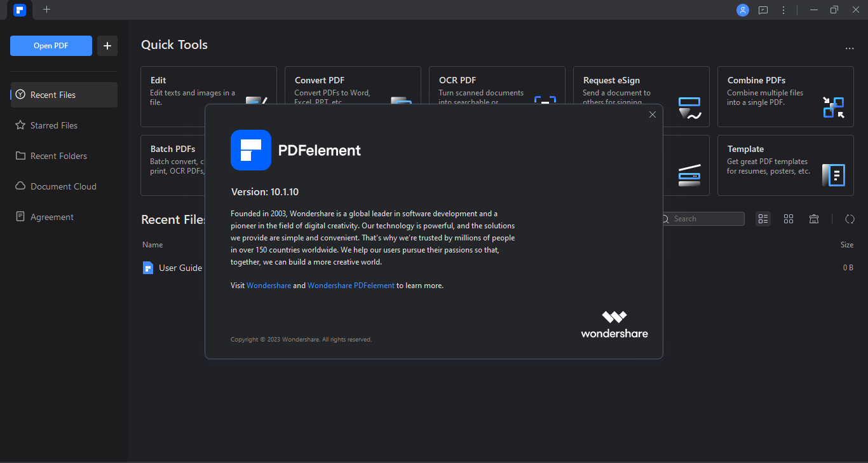Close the About PDFelement dialog

click(652, 114)
